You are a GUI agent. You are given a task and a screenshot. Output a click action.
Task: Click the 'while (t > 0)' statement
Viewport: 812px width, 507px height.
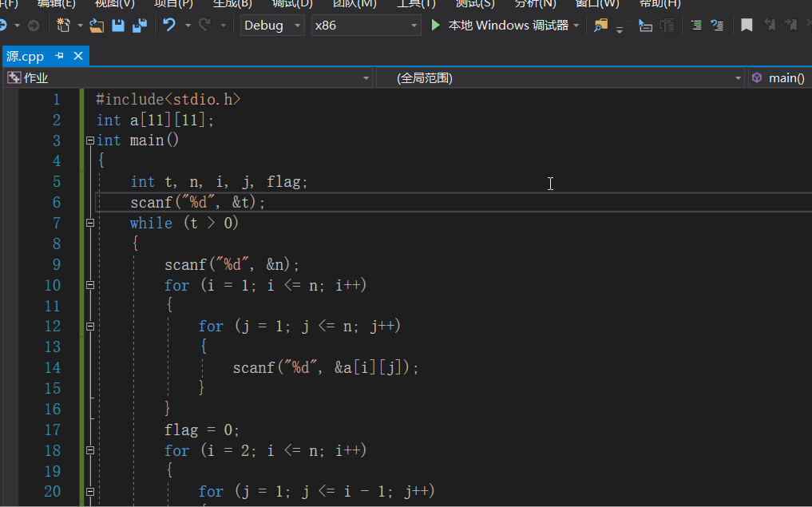tap(184, 224)
